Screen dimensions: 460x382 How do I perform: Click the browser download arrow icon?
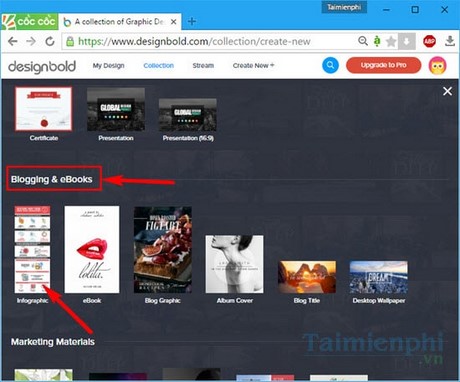coord(450,41)
